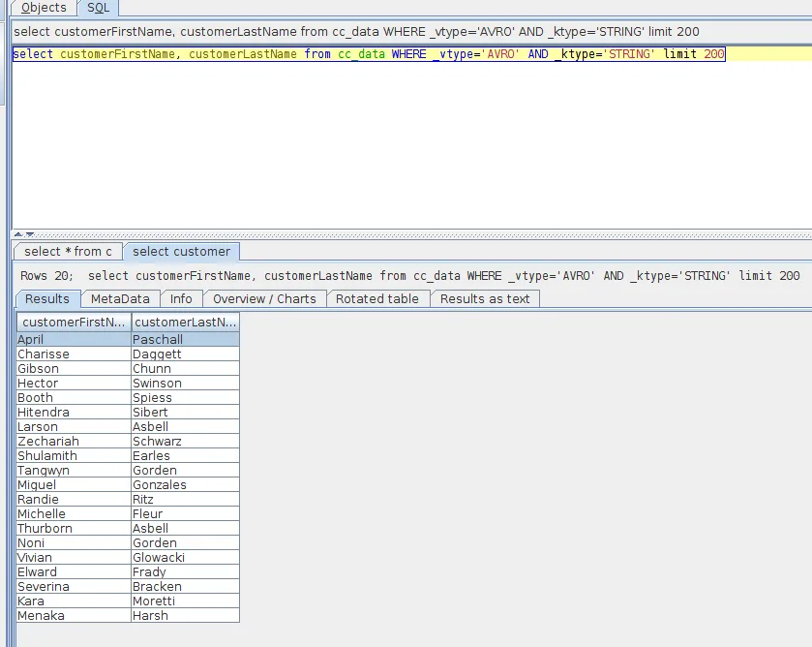Switch to the Overview / Charts tab

coord(264,298)
